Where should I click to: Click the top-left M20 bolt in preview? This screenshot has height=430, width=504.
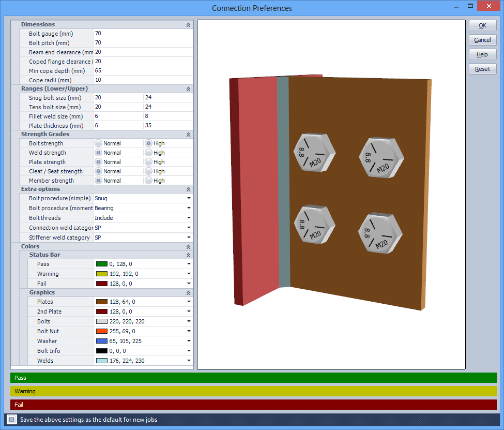[x=314, y=152]
